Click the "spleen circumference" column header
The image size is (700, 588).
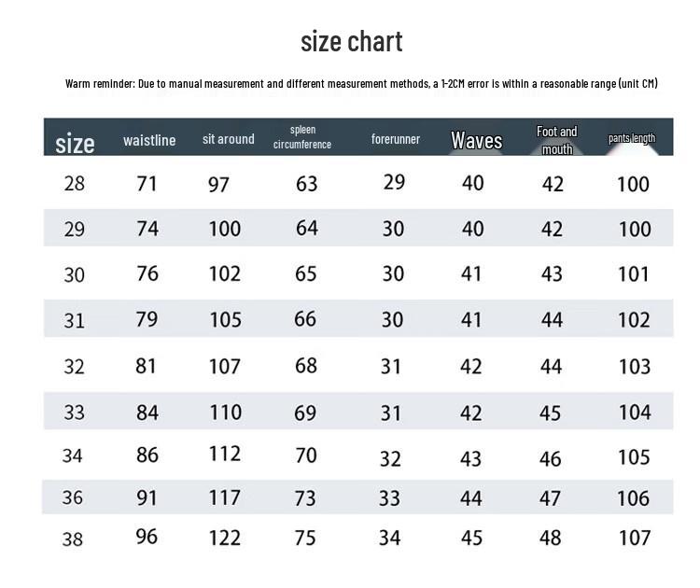coord(302,137)
